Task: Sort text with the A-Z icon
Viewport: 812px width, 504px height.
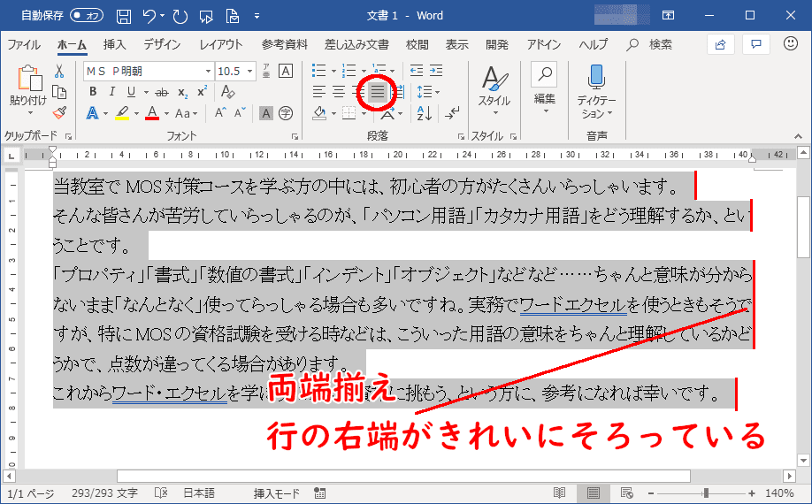Action: [x=424, y=113]
